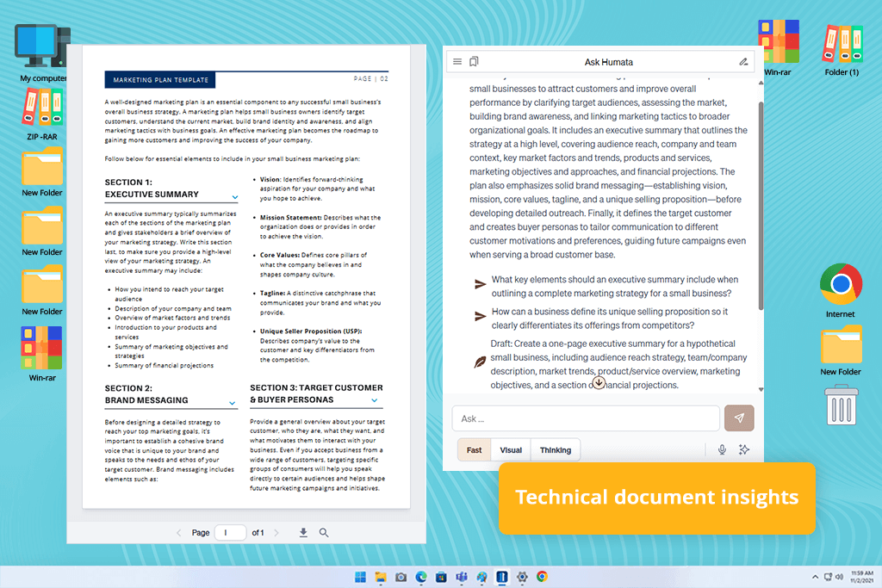Open the Win-rar icon at the top right of the desktop
This screenshot has width=882, height=588.
point(778,48)
